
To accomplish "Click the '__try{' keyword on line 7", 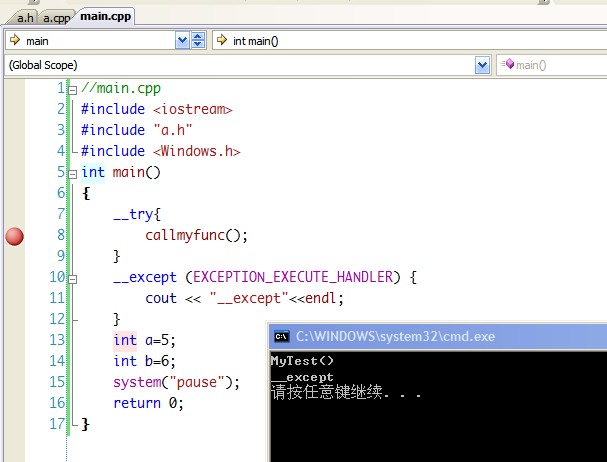I will tap(137, 215).
